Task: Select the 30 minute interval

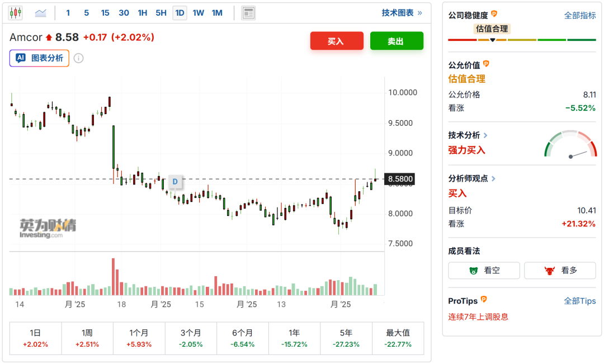Action: tap(124, 13)
